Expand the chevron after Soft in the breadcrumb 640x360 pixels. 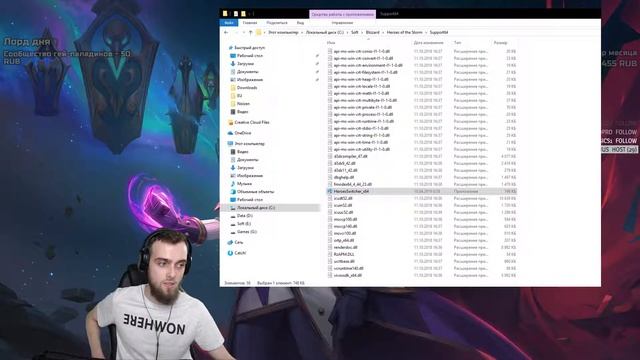tap(362, 32)
